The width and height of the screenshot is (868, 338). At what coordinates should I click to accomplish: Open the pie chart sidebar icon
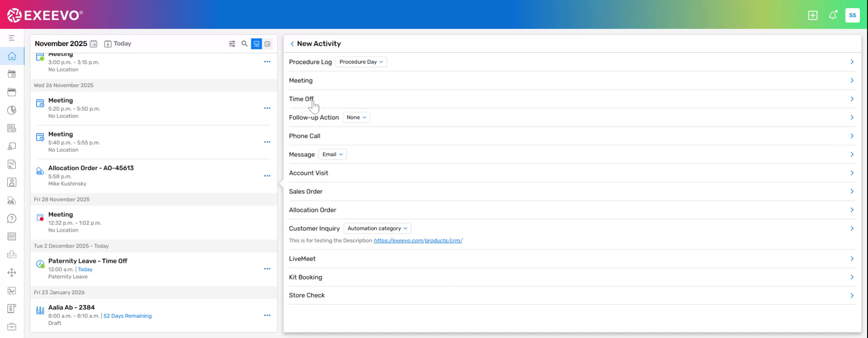12,110
